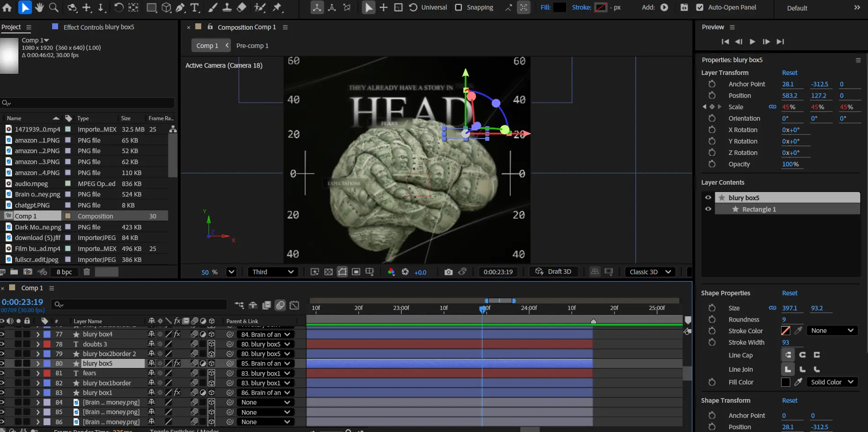Select the Zoom magnifier tool

pos(54,7)
